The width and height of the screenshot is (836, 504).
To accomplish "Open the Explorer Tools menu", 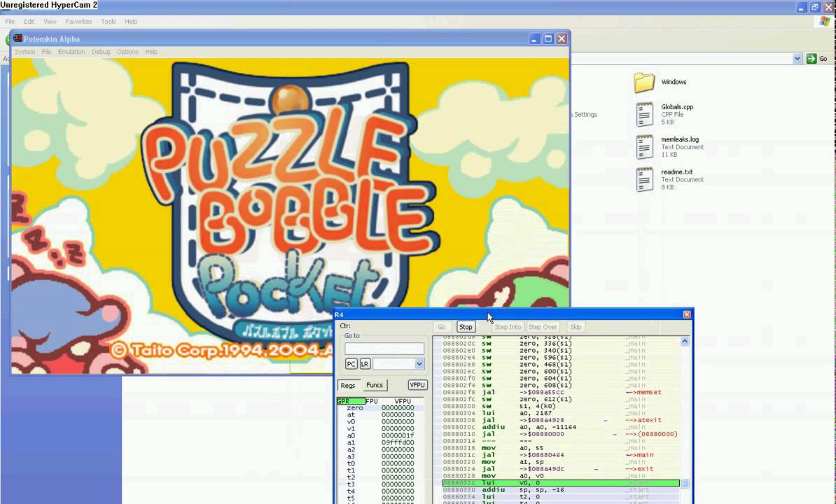I will coord(109,21).
